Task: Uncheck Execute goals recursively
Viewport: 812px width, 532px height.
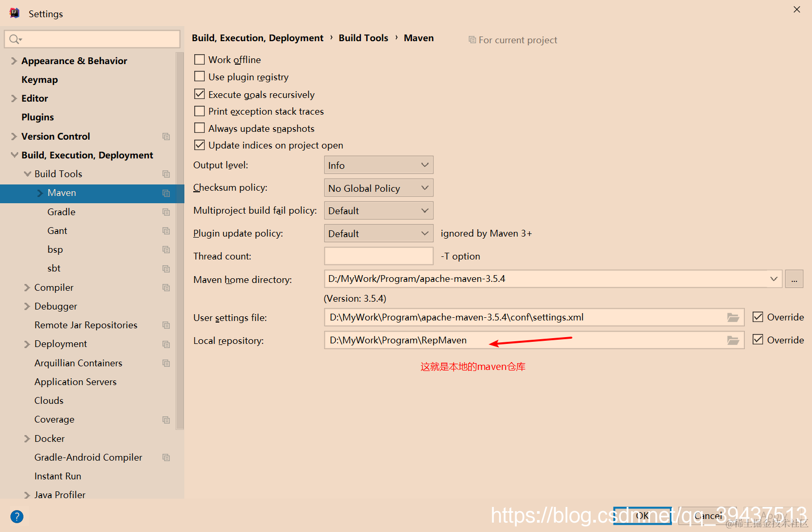Action: (199, 94)
